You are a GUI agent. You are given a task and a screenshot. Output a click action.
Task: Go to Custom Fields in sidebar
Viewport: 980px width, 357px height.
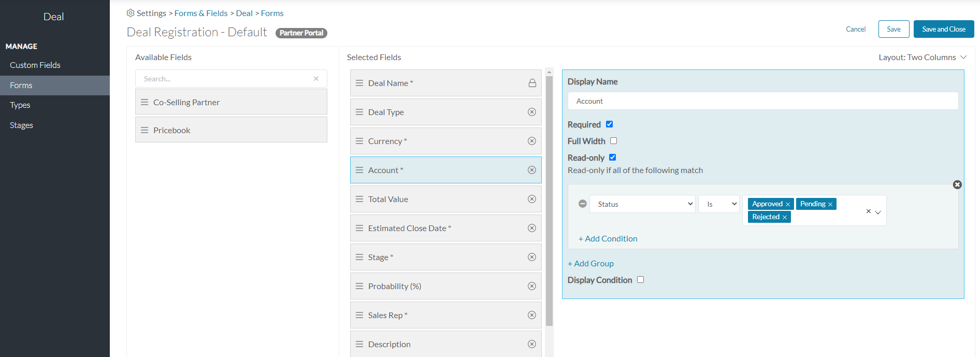(35, 65)
